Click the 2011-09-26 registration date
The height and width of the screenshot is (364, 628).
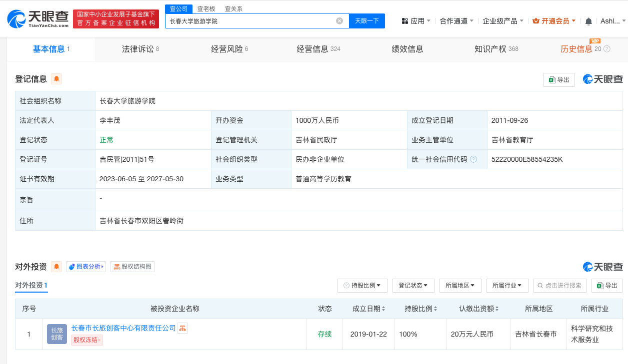[x=510, y=120]
